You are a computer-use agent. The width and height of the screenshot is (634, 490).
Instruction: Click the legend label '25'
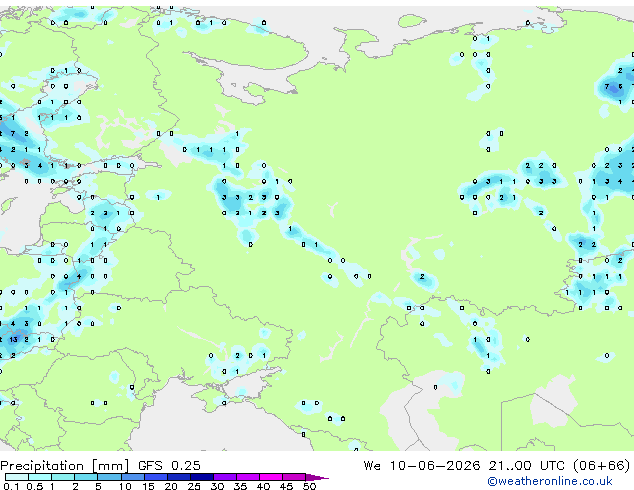coord(194,486)
